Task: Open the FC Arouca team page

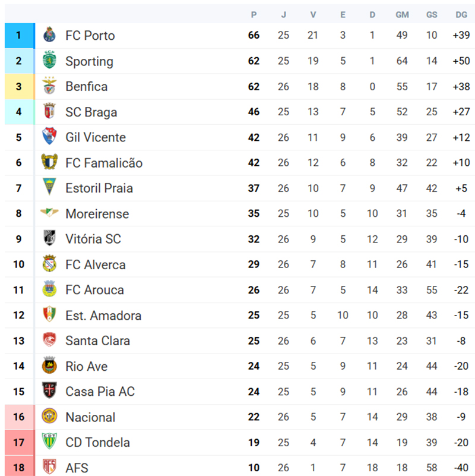Action: 94,290
